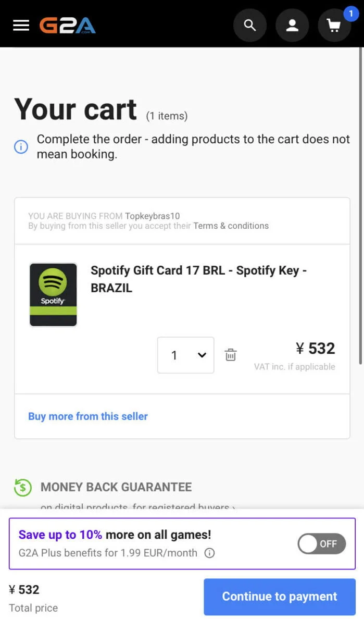Open the hamburger menu
364x619 pixels.
[x=21, y=25]
